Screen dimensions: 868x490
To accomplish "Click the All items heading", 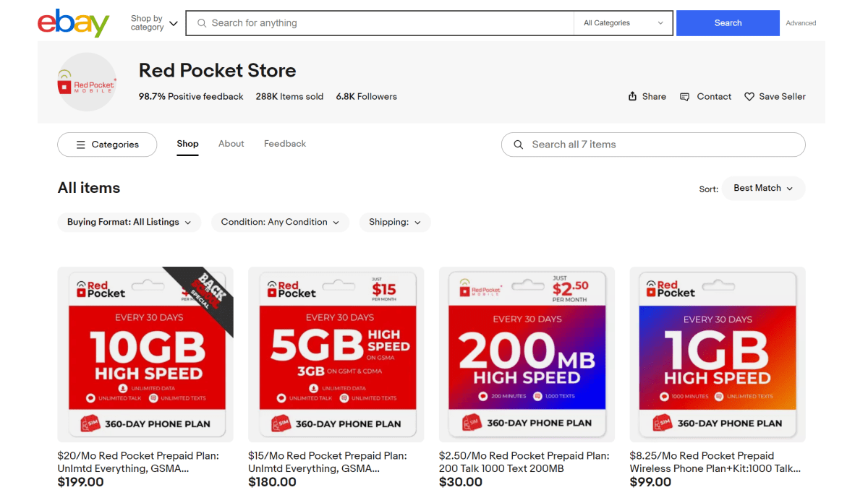I will (x=89, y=188).
